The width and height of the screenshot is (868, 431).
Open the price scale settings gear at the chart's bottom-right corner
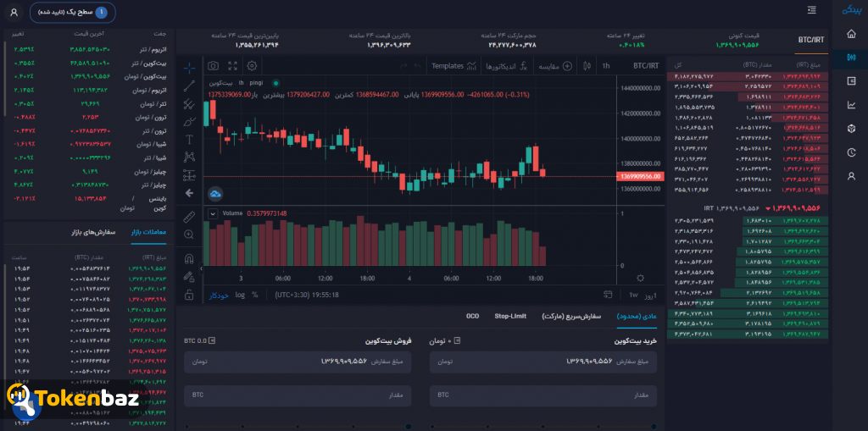click(641, 278)
